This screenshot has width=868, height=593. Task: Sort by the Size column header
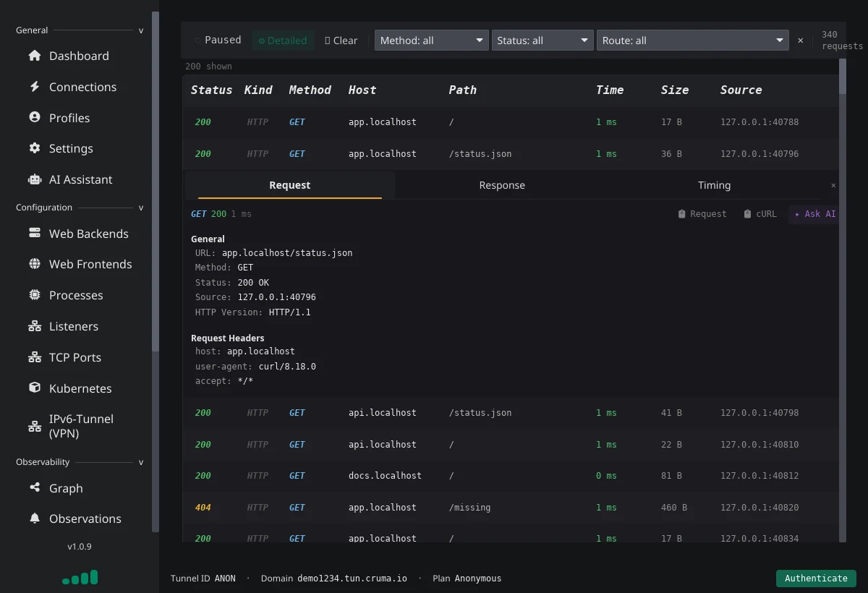click(675, 90)
